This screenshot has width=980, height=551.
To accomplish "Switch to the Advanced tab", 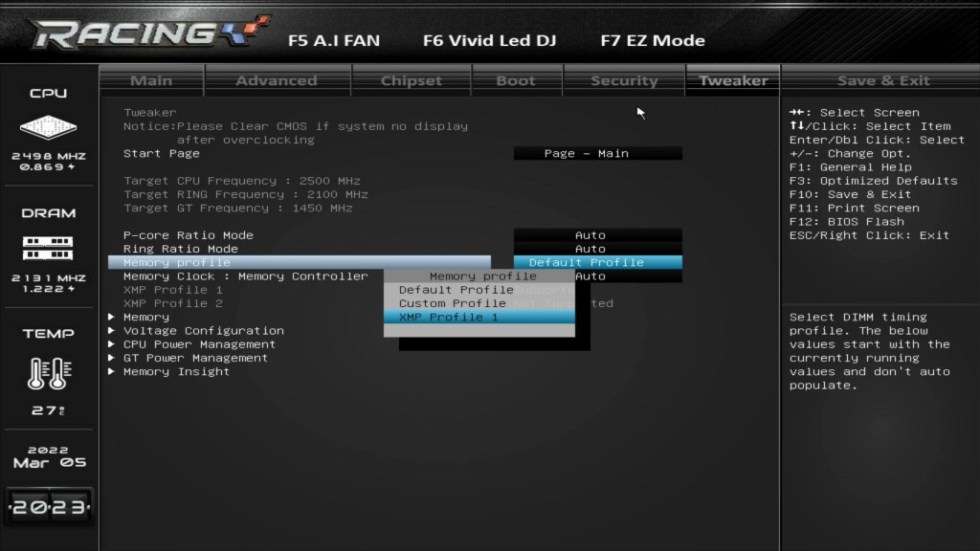I will pyautogui.click(x=277, y=80).
